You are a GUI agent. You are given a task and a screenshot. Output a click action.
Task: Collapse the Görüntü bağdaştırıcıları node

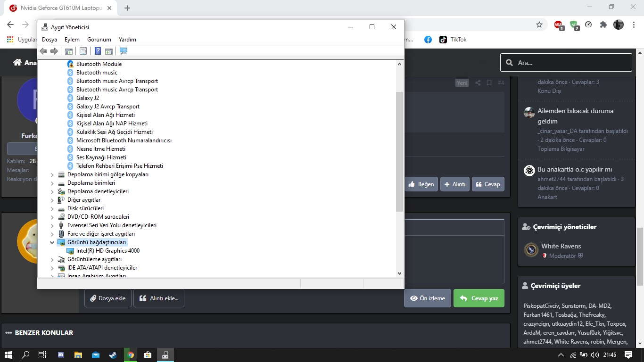pyautogui.click(x=52, y=242)
